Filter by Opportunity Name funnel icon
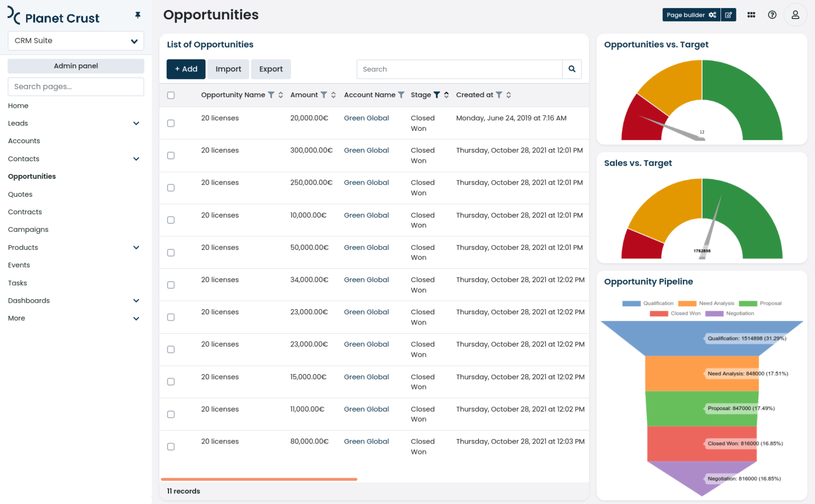Viewport: 815px width, 504px height. pyautogui.click(x=271, y=95)
